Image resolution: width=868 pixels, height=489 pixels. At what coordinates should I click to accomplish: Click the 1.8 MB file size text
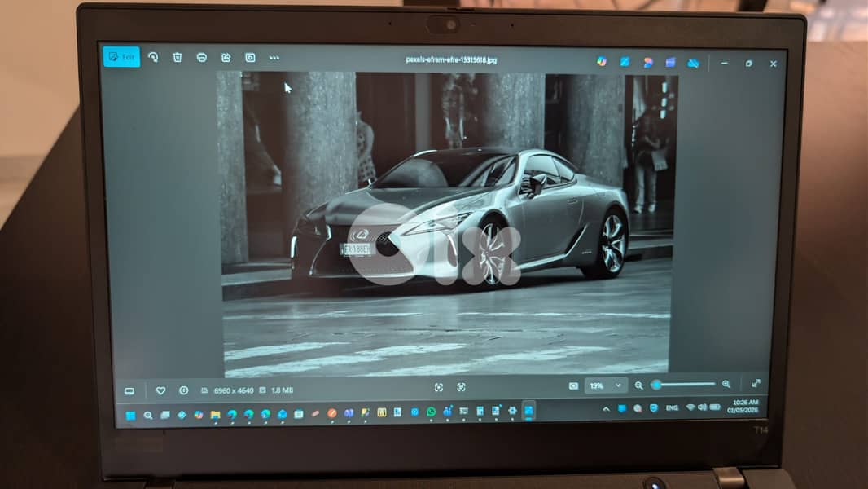pyautogui.click(x=283, y=390)
